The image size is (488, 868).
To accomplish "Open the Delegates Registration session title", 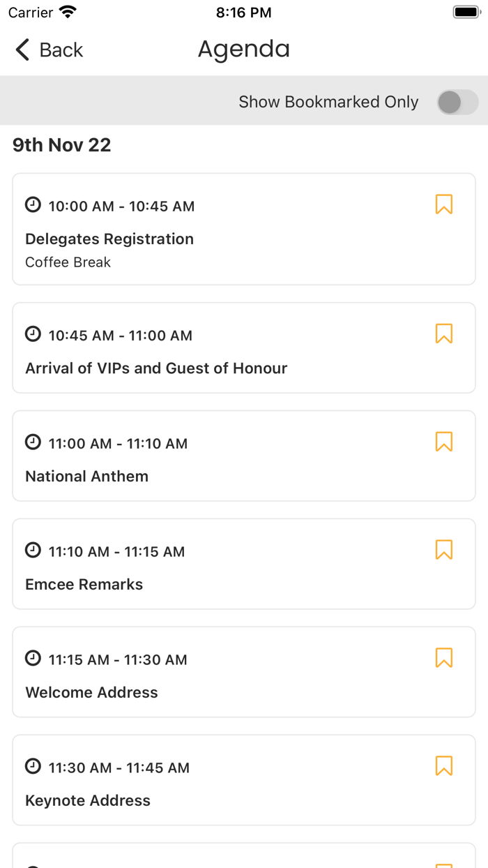I will click(x=109, y=239).
